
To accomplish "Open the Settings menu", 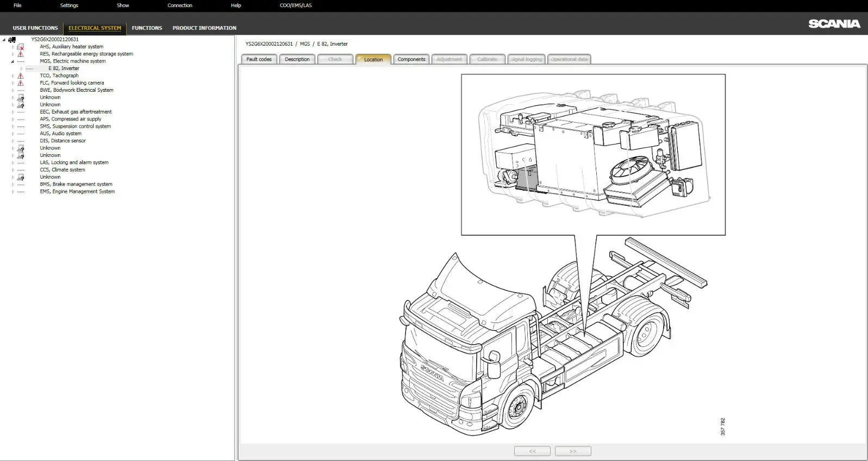I will pyautogui.click(x=69, y=5).
